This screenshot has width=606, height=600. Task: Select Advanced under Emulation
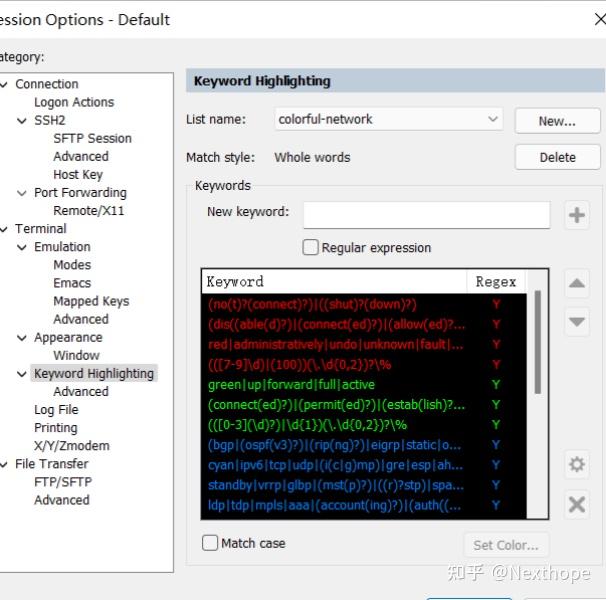coord(81,319)
